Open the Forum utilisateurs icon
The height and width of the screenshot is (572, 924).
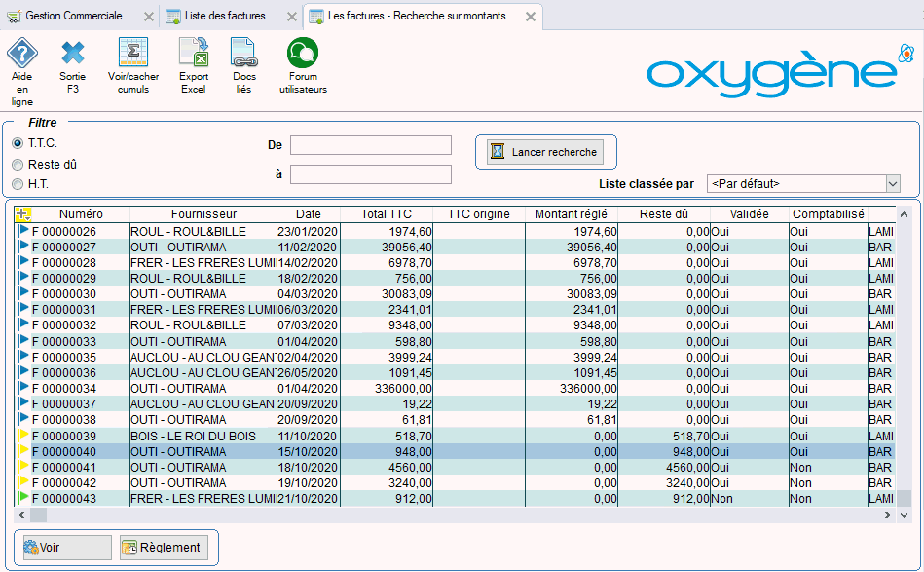click(x=302, y=54)
